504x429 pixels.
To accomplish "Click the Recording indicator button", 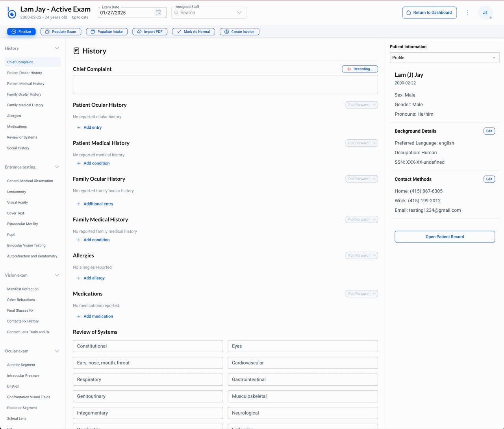I will [360, 69].
